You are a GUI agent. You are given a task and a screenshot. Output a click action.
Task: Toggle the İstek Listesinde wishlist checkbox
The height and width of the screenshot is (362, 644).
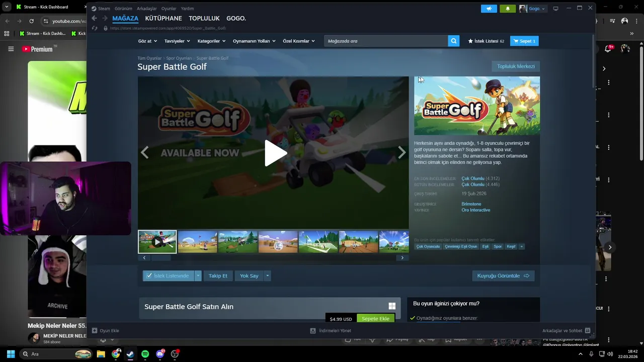coord(149,276)
